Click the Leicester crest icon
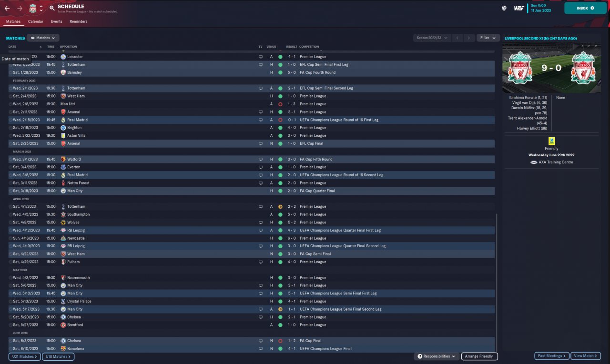Image resolution: width=610 pixels, height=364 pixels. [x=63, y=57]
